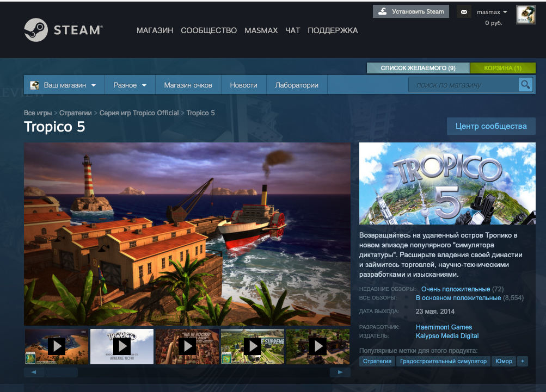546x392 pixels.
Task: Follow the Стратегии breadcrumb link
Action: [76, 113]
